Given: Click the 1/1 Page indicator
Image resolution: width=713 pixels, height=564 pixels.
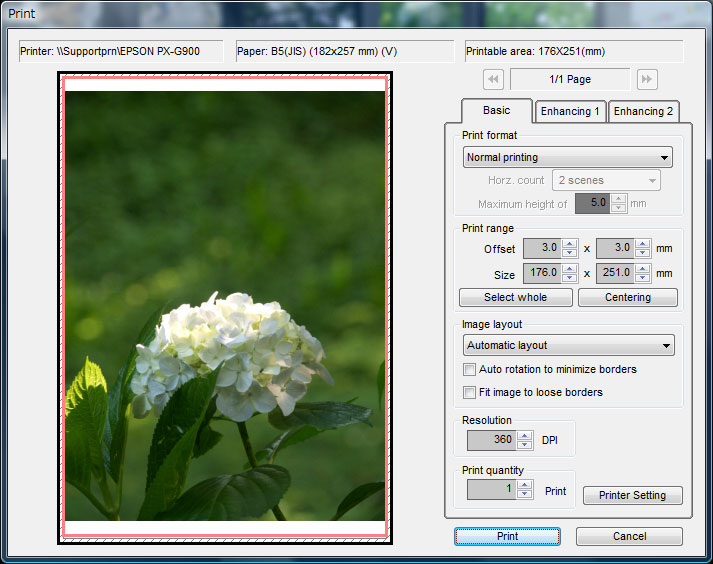Looking at the screenshot, I should 570,79.
